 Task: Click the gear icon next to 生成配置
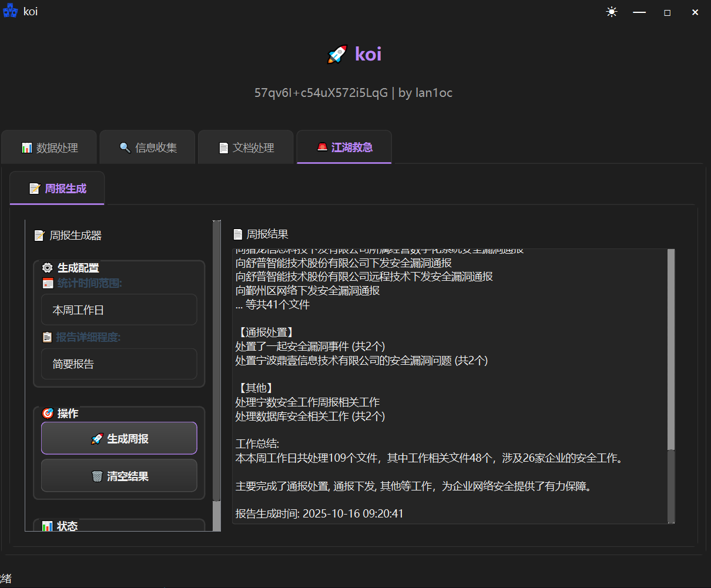click(48, 268)
